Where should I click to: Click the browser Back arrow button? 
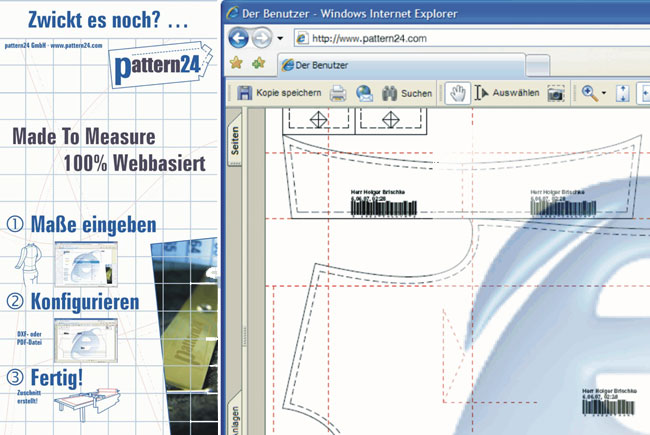pos(240,39)
